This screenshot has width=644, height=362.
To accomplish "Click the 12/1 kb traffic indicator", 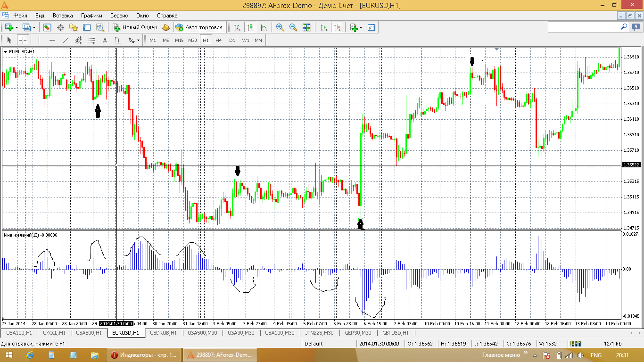I will 612,344.
